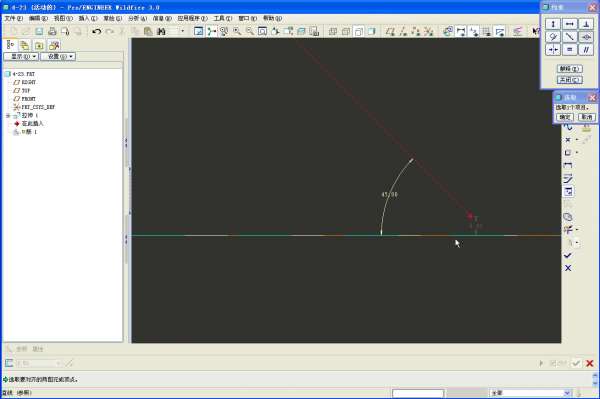The image size is (600, 399).
Task: Apply the horizontal constraint in constraints dialog
Action: [x=570, y=24]
